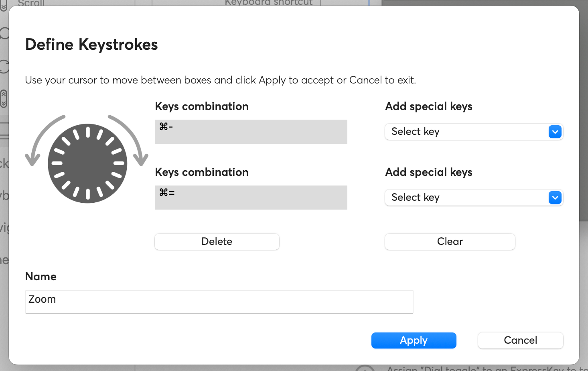Click the blue chevron of the upper special keys dropdown
588x371 pixels.
tap(555, 132)
